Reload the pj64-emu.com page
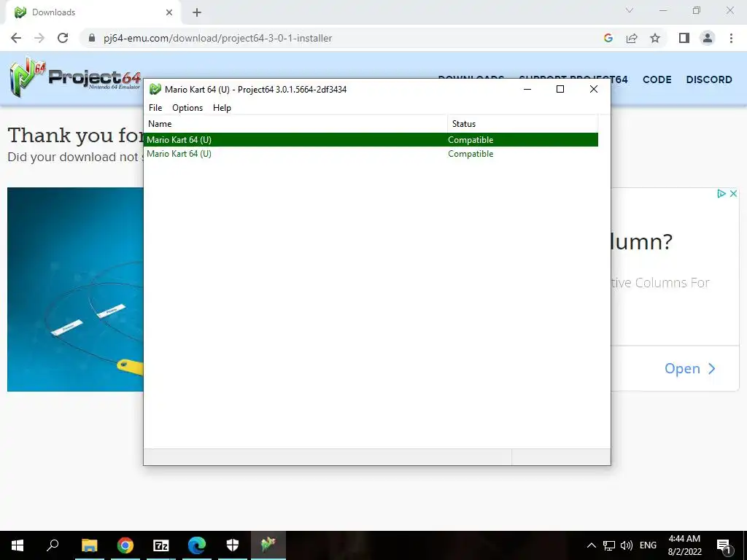 point(63,38)
